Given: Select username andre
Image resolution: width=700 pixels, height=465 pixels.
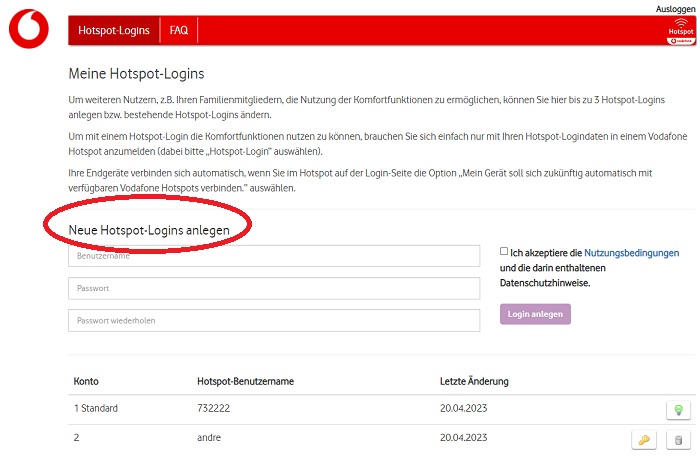Looking at the screenshot, I should 209,438.
